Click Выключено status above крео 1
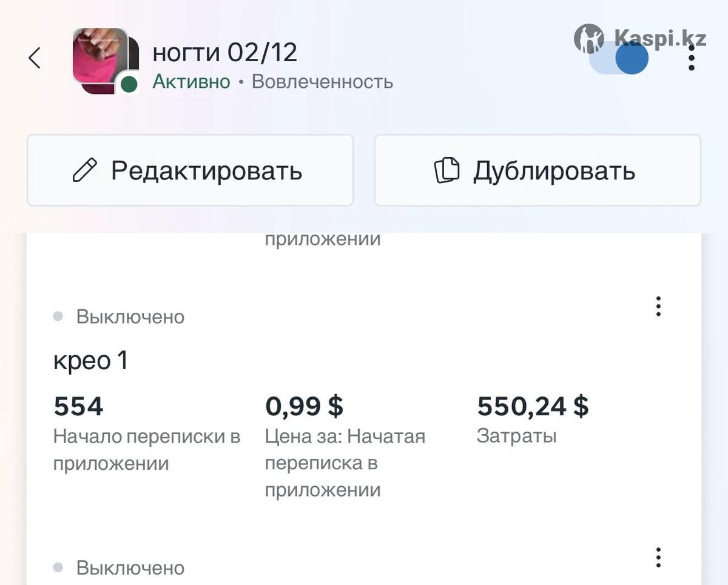This screenshot has height=585, width=728. tap(130, 316)
